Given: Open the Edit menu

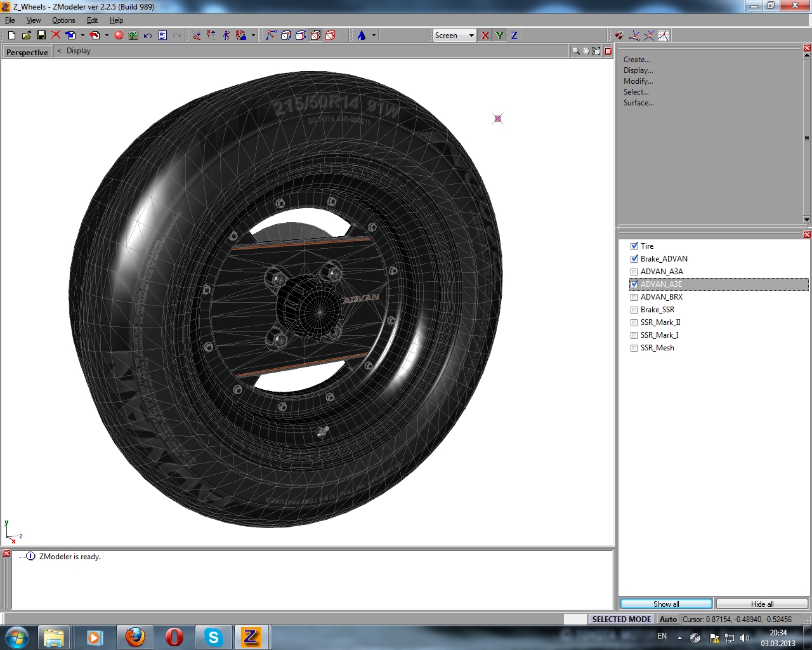Looking at the screenshot, I should [x=92, y=20].
